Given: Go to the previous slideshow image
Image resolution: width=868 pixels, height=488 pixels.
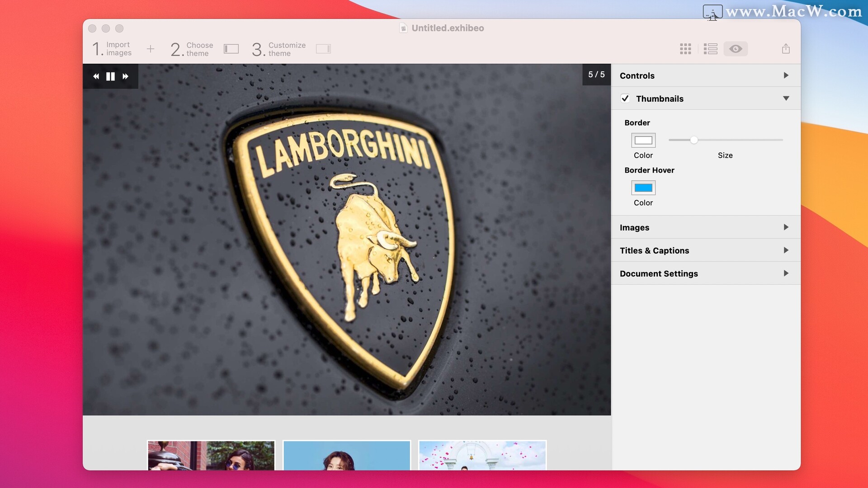Looking at the screenshot, I should [x=96, y=76].
